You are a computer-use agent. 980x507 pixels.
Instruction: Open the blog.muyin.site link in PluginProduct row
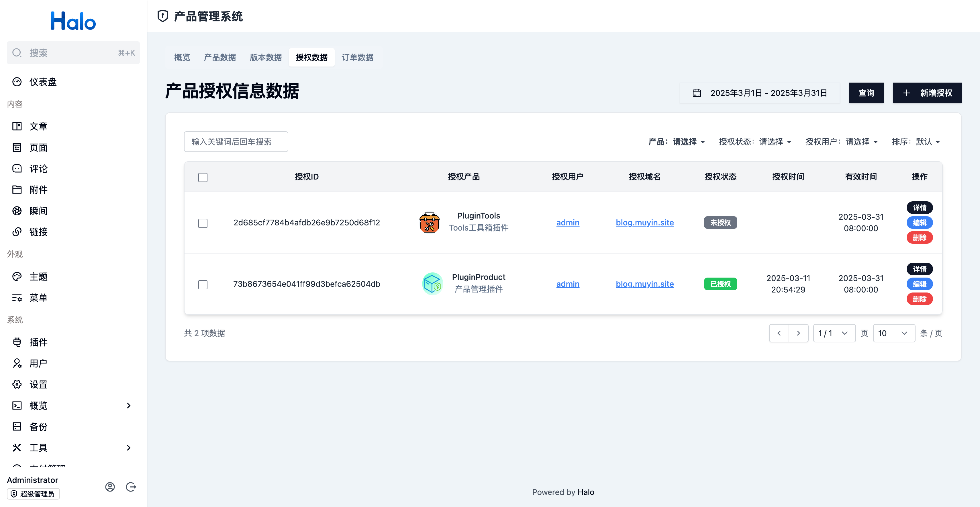[x=644, y=284]
